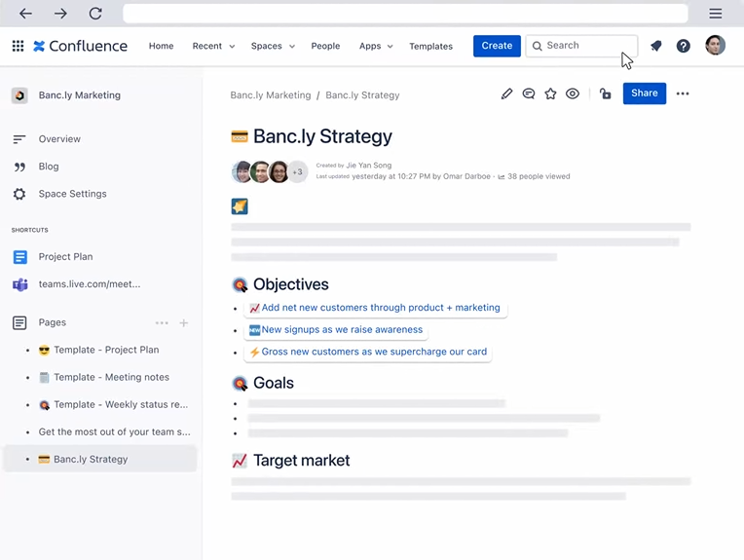Click the Banc.ly Strategy page title
Screen dimensions: 744x560
322,136
